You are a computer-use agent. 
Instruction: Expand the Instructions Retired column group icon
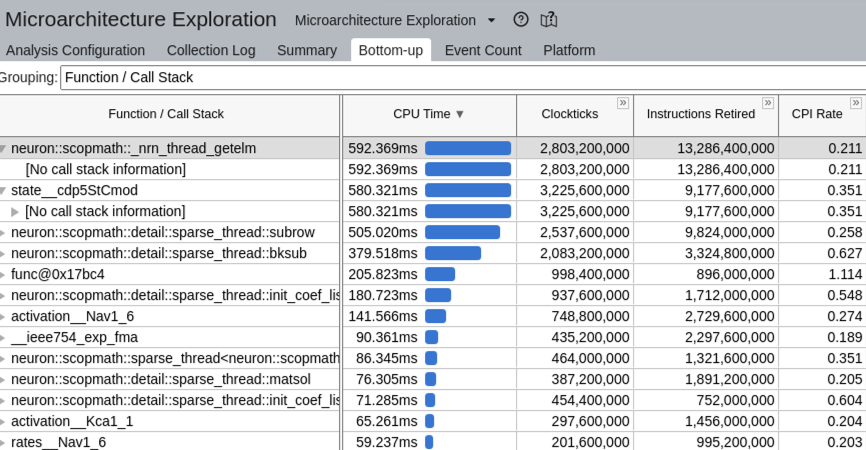768,103
